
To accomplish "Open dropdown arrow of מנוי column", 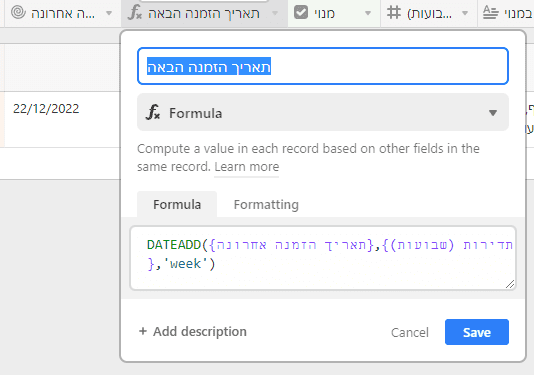I will click(x=368, y=13).
